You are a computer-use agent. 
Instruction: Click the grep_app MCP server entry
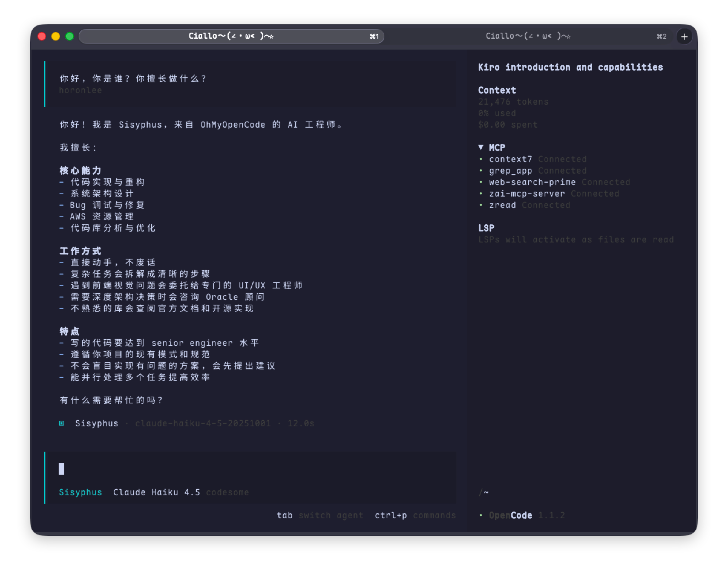[510, 171]
